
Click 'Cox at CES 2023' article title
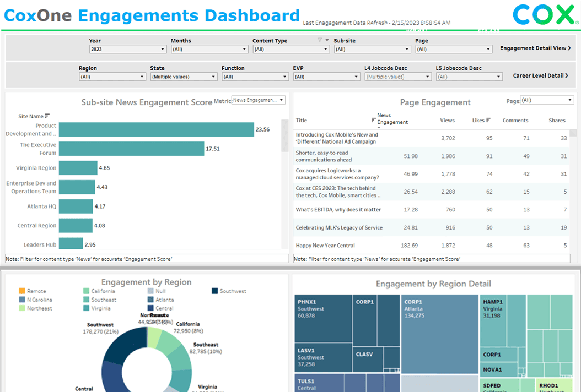(338, 192)
